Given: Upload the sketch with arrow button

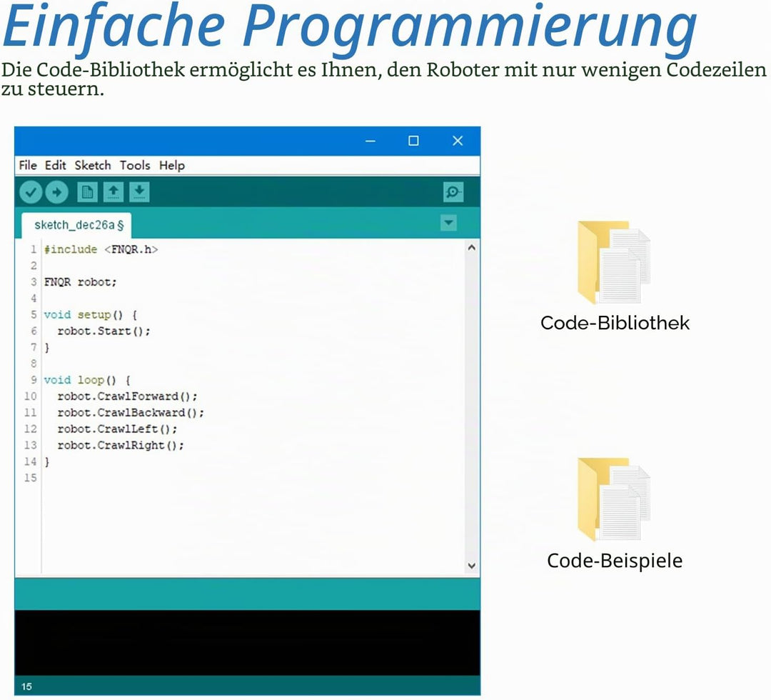Looking at the screenshot, I should [x=57, y=192].
